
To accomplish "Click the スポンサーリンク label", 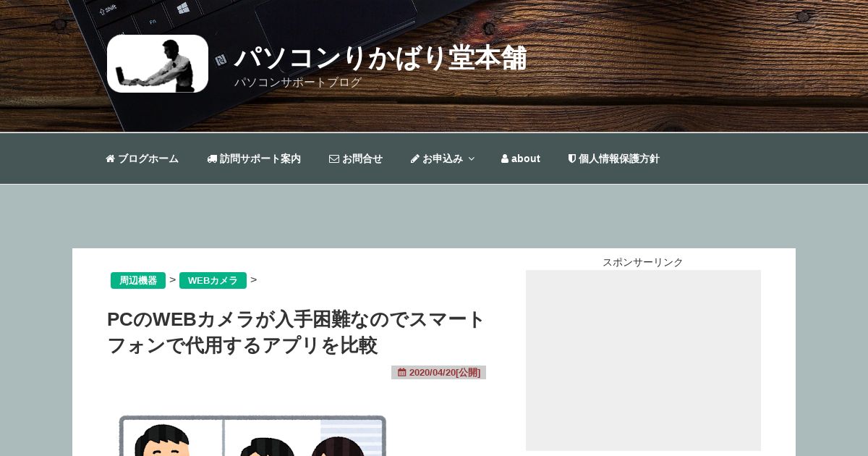I will 643,262.
